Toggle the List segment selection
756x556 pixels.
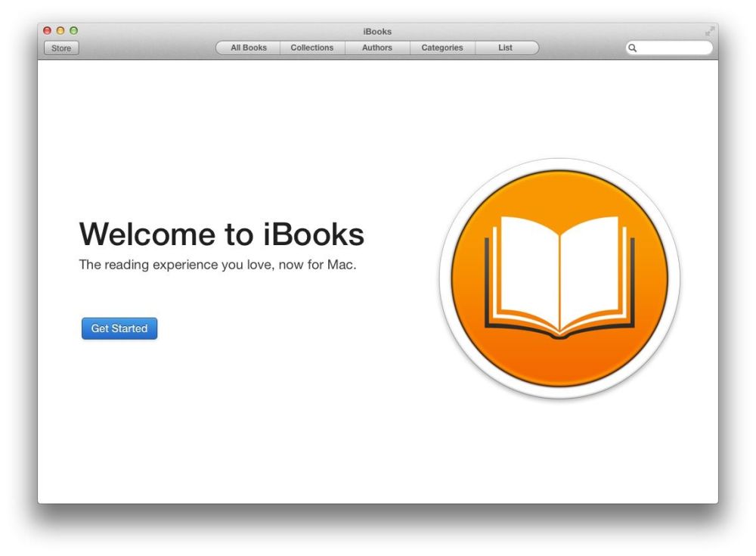click(506, 48)
